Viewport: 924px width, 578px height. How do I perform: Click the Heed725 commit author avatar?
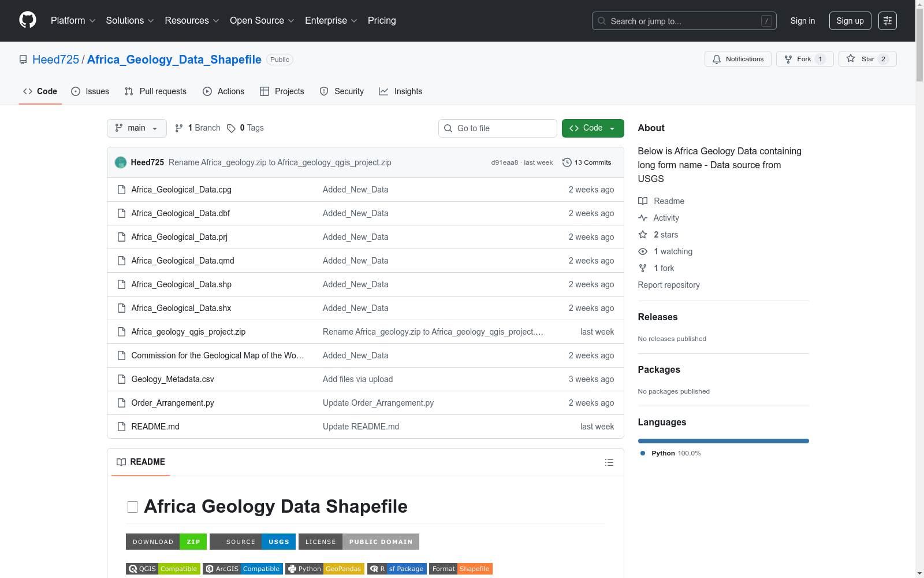click(x=121, y=162)
